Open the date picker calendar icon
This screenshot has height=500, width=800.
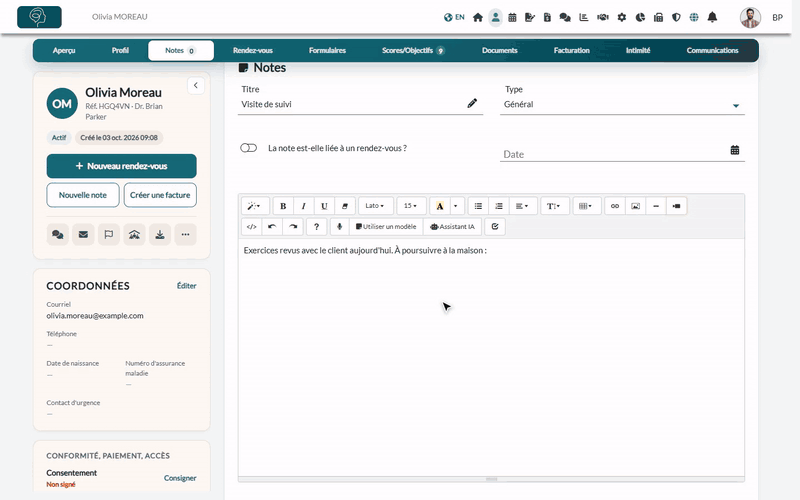point(735,150)
